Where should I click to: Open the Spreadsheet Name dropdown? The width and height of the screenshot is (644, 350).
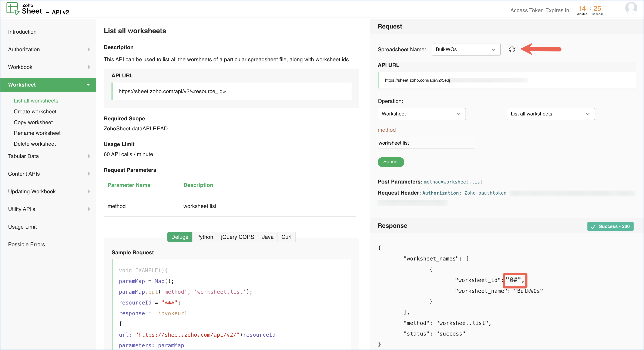(466, 50)
